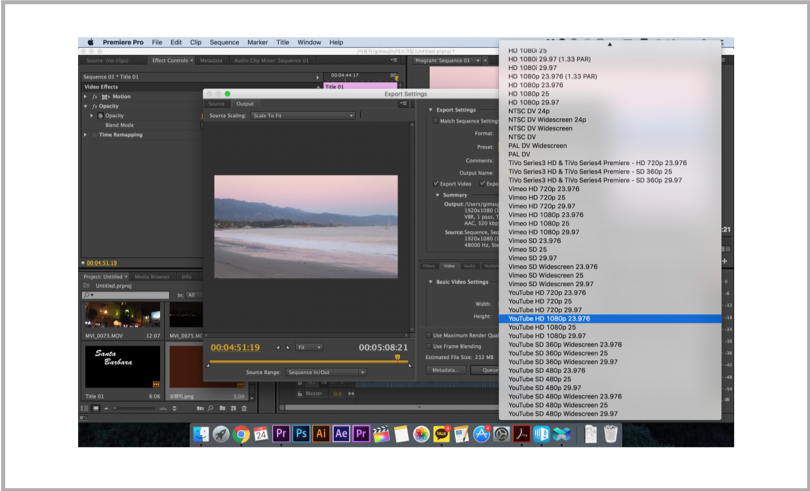Open Effect Controls panel menu icon
Viewport: 810px width, 491px height.
pos(394,60)
